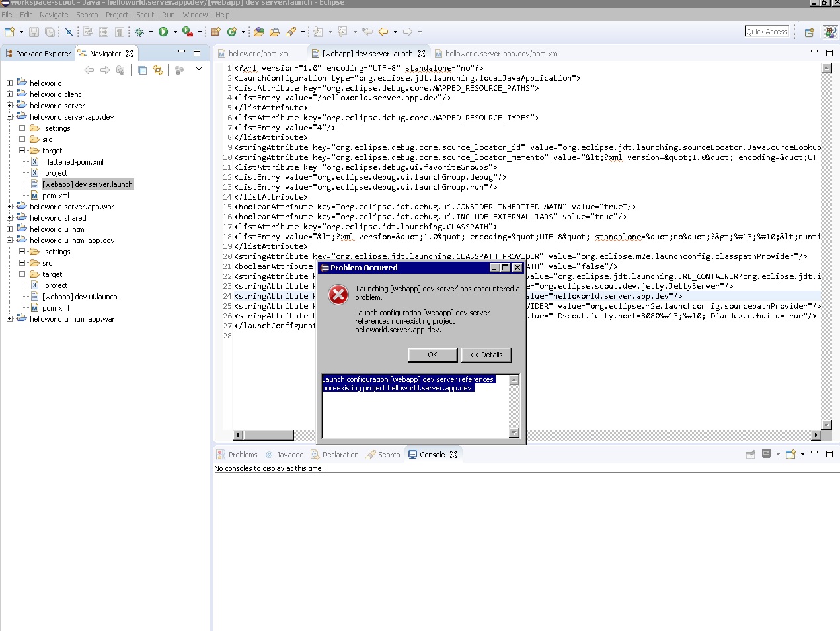
Task: Click the Forward navigation arrow in toolbar
Action: click(x=408, y=32)
